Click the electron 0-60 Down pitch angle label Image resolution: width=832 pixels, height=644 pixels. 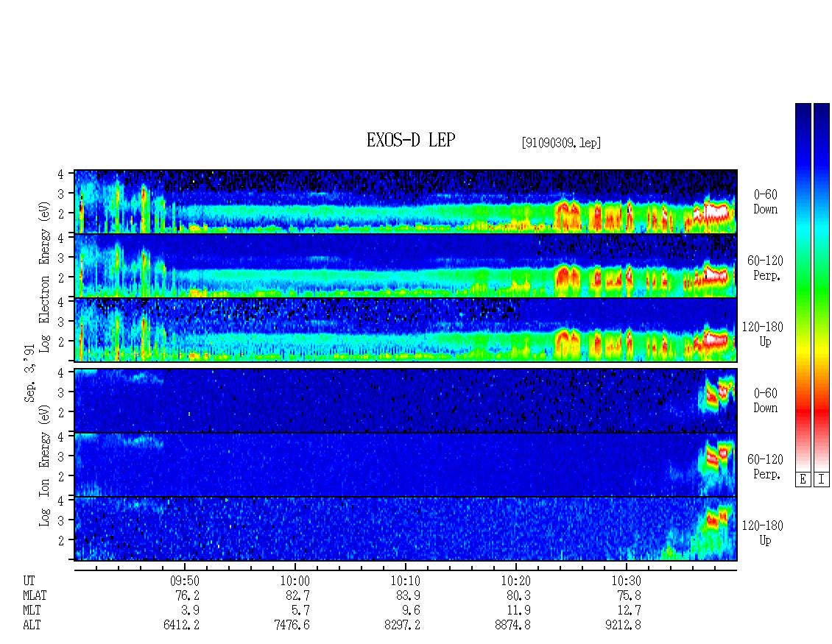coord(765,202)
